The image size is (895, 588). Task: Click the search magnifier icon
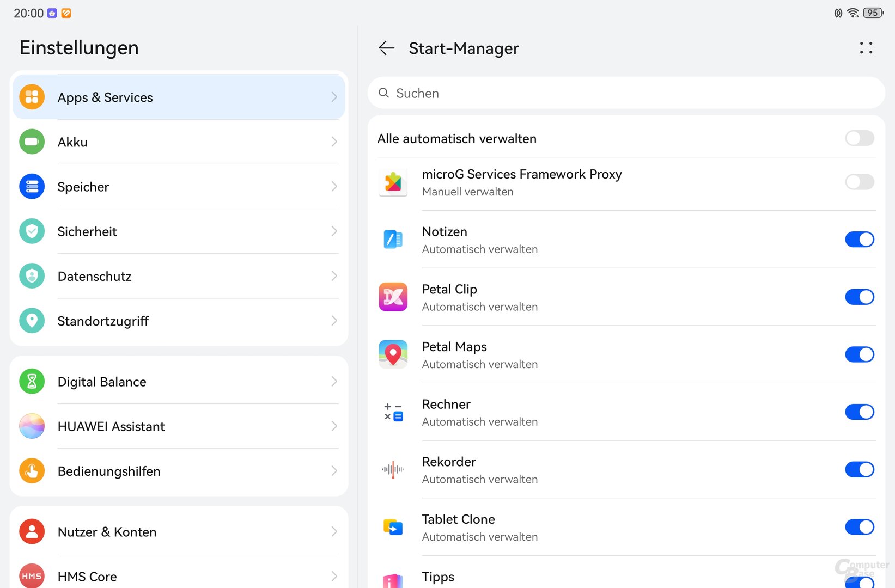tap(383, 93)
